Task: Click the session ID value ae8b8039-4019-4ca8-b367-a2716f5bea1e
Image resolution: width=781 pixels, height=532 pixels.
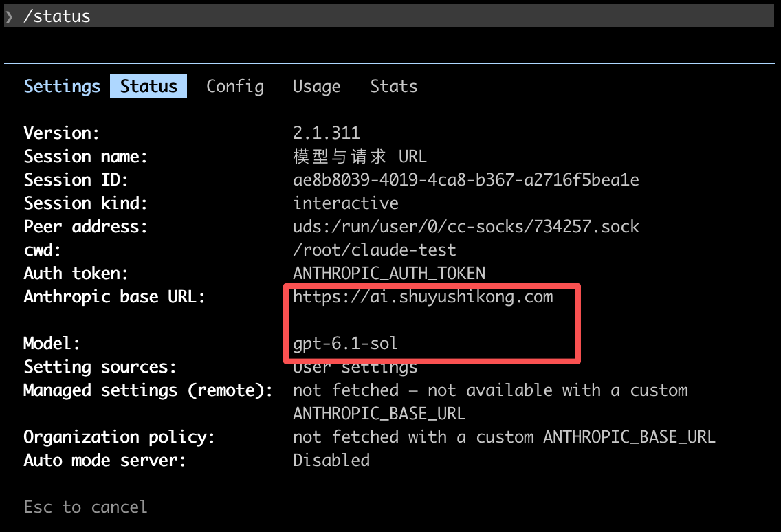Action: (465, 180)
